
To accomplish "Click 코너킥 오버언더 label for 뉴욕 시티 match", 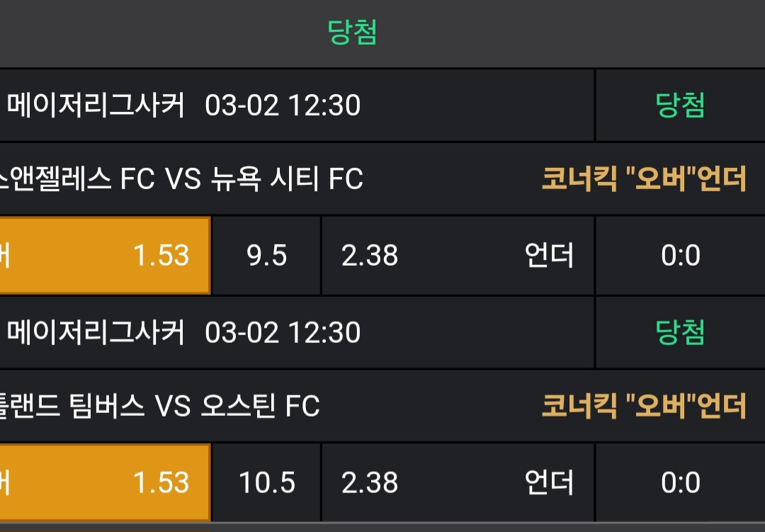I will (x=644, y=179).
